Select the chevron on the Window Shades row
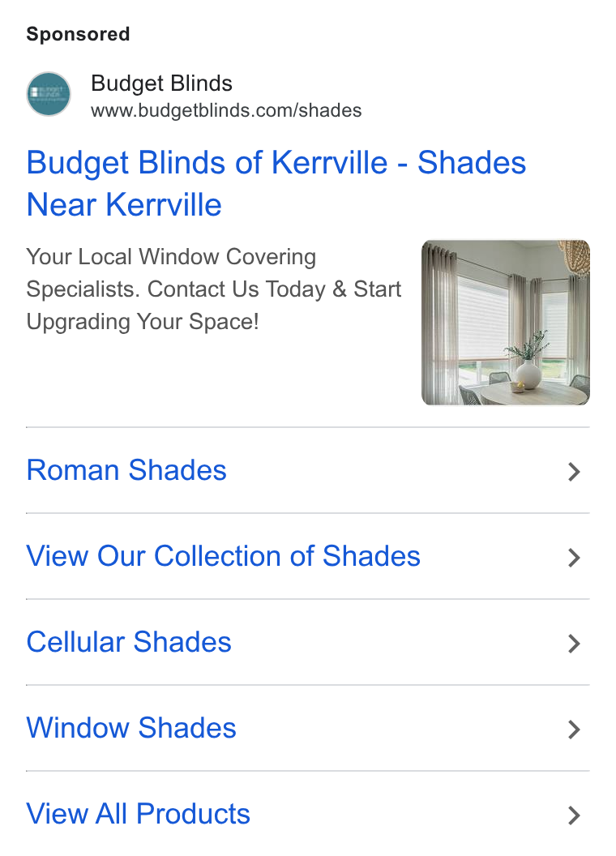This screenshot has width=616, height=856. click(x=573, y=729)
